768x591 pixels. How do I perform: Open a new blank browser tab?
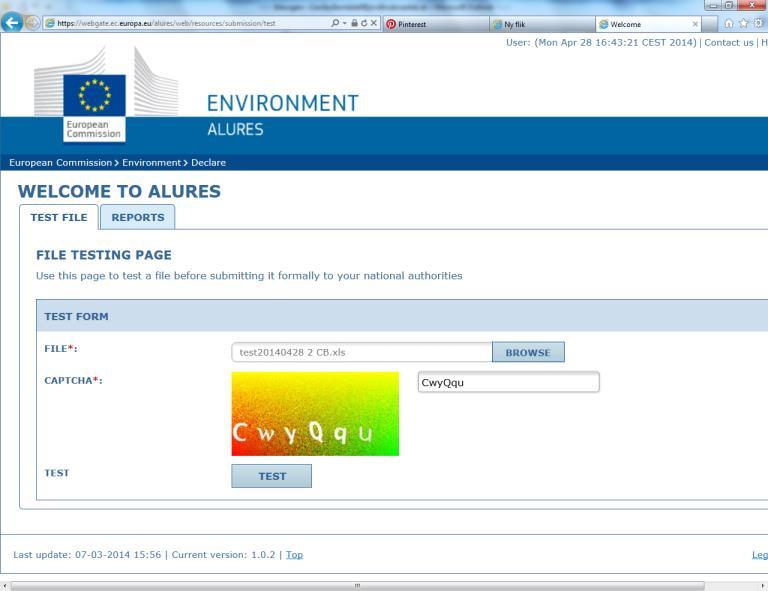click(x=710, y=24)
